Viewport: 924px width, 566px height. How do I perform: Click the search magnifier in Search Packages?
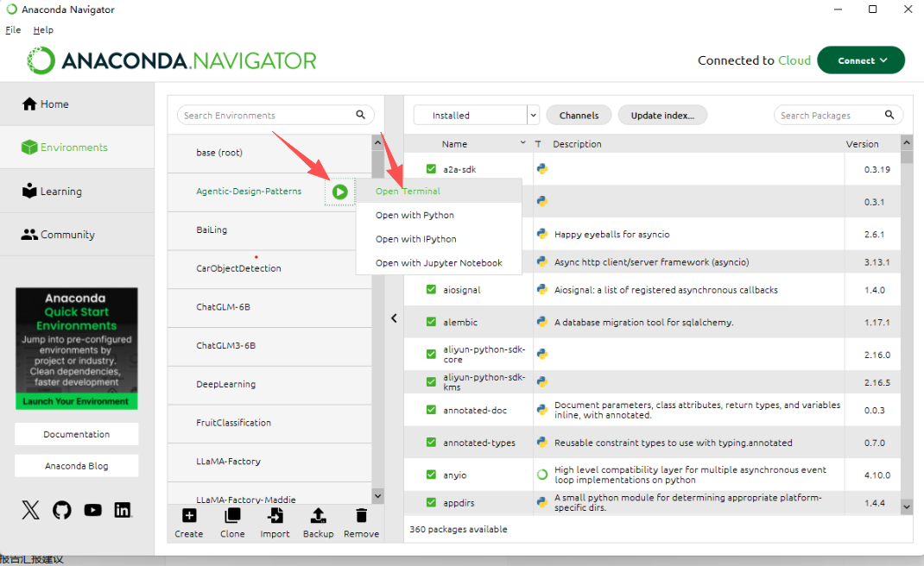point(889,115)
